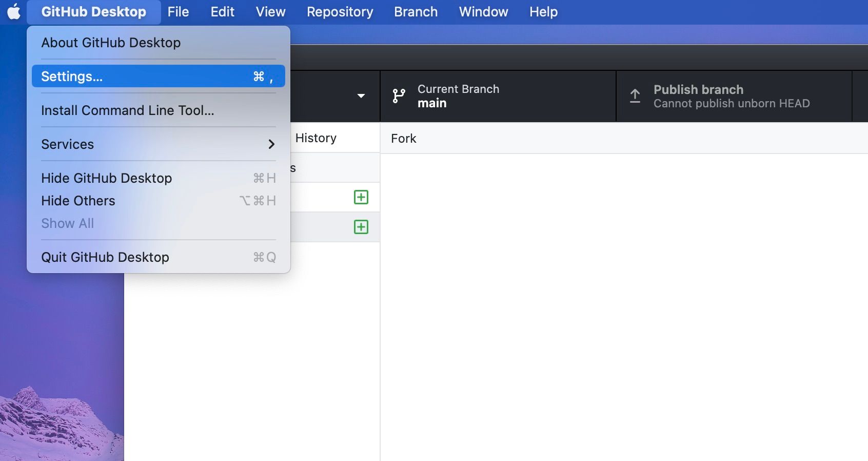The height and width of the screenshot is (461, 868).
Task: Open the Branch menu
Action: 416,12
